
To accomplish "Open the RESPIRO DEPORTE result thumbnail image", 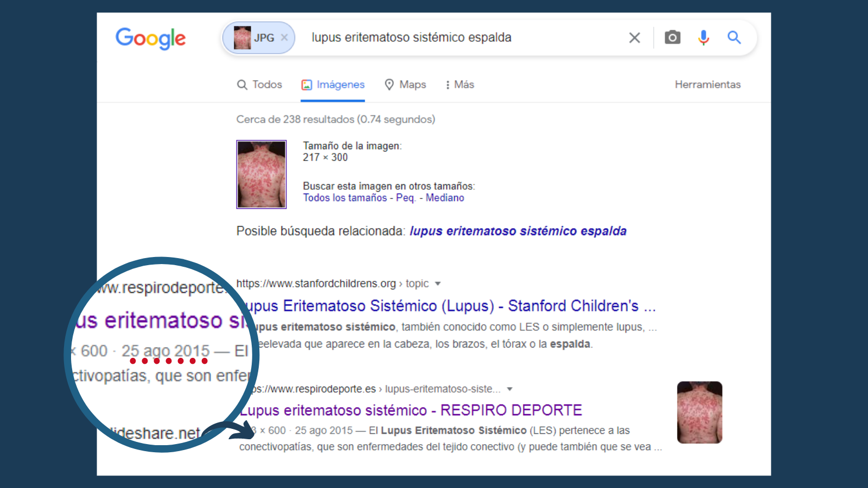I will [x=700, y=413].
